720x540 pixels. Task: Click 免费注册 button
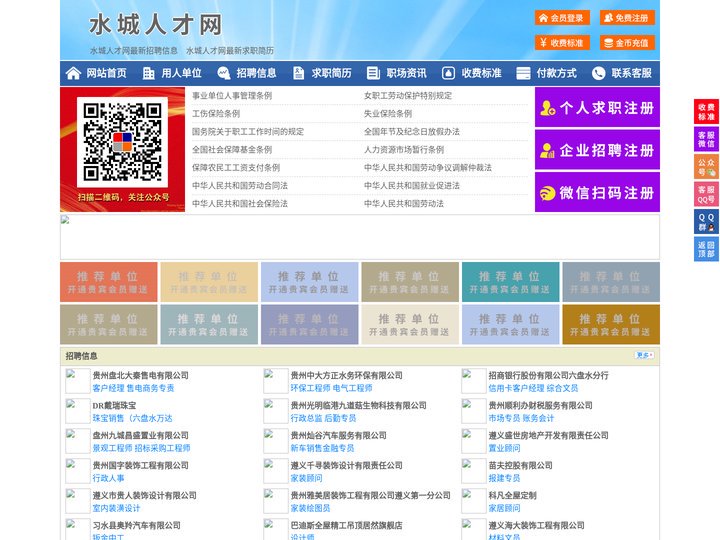pyautogui.click(x=627, y=18)
